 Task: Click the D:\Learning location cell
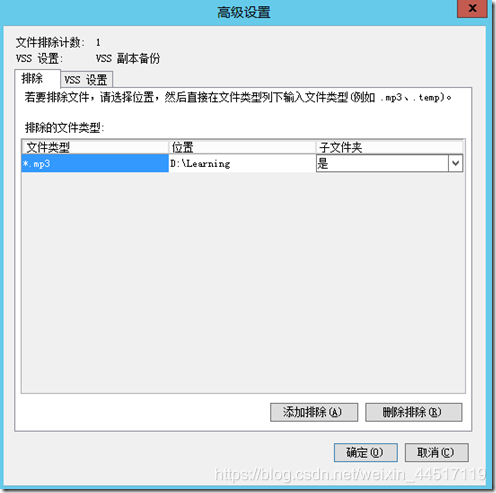click(x=242, y=163)
